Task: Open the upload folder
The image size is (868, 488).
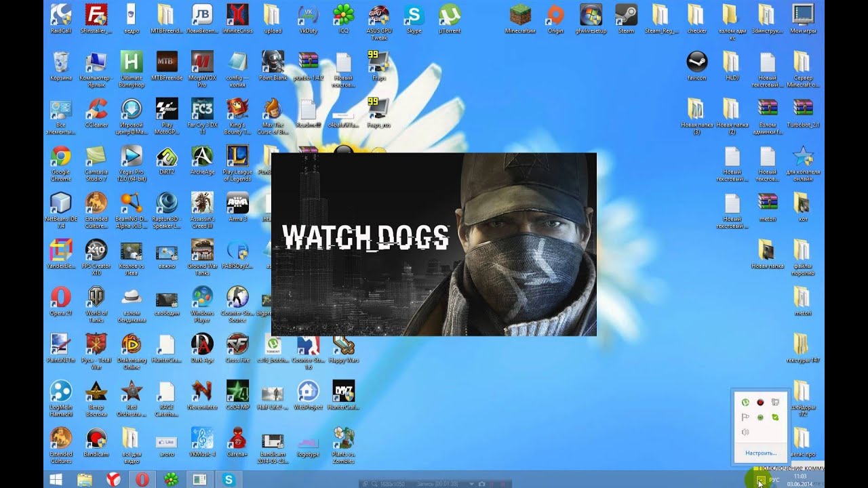Action: [x=273, y=18]
